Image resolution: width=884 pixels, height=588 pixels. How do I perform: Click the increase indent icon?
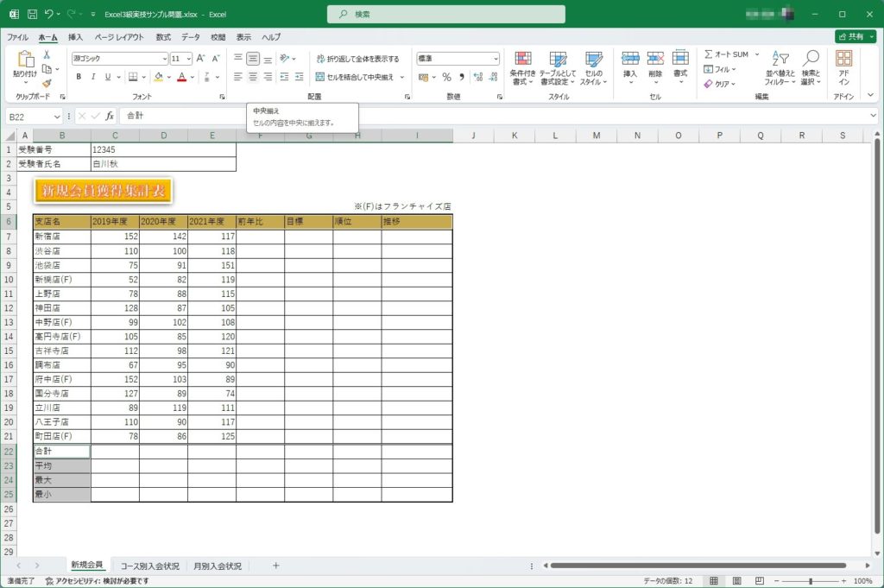click(x=297, y=77)
